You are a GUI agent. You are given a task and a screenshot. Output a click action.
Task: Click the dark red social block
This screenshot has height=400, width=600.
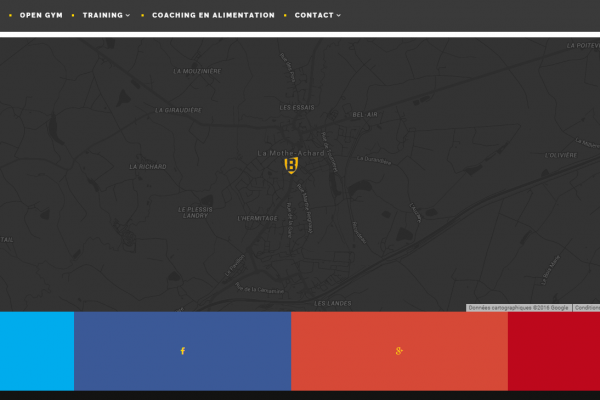[x=553, y=351]
